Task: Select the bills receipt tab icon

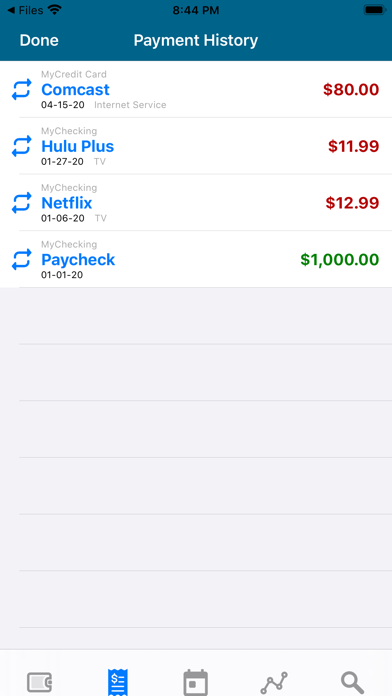Action: (x=118, y=683)
